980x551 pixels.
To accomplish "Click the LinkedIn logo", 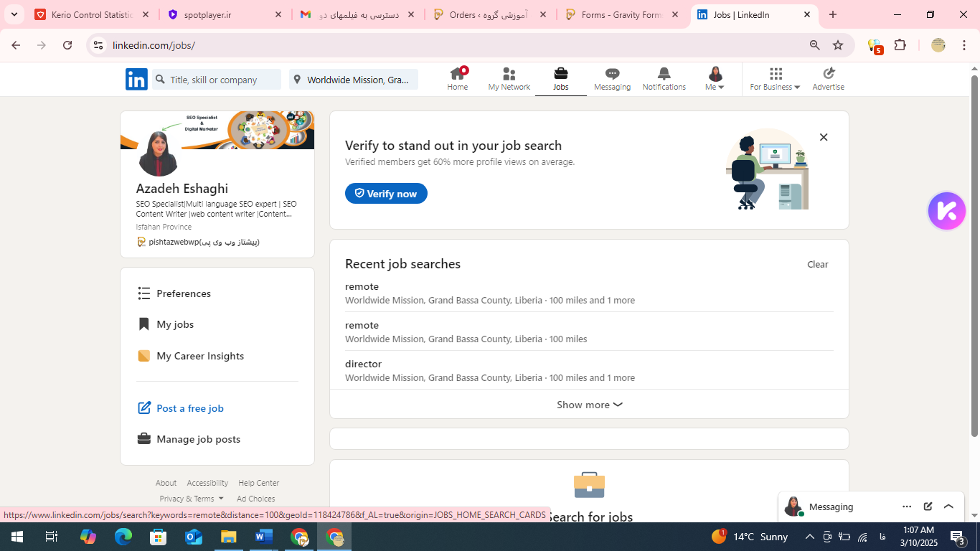I will pyautogui.click(x=136, y=80).
